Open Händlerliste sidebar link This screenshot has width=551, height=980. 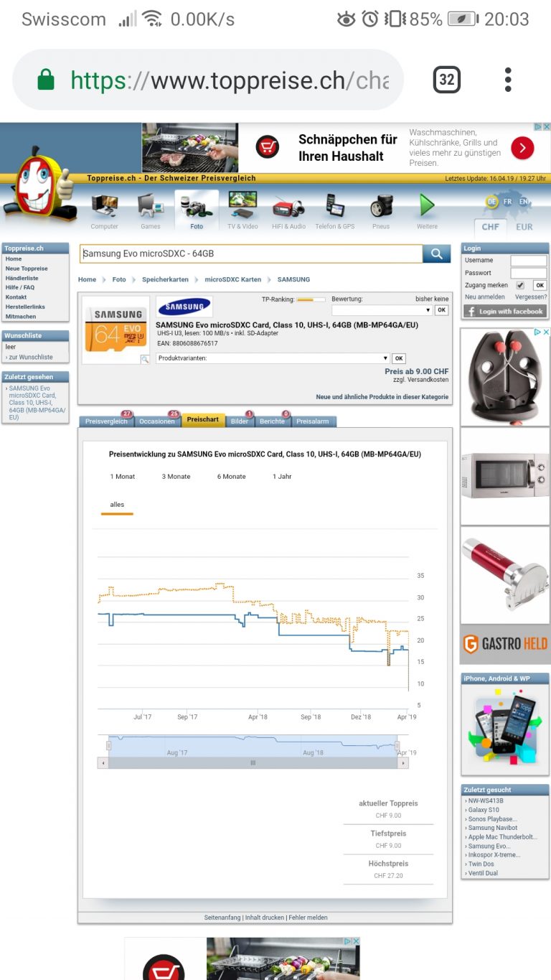pyautogui.click(x=22, y=278)
